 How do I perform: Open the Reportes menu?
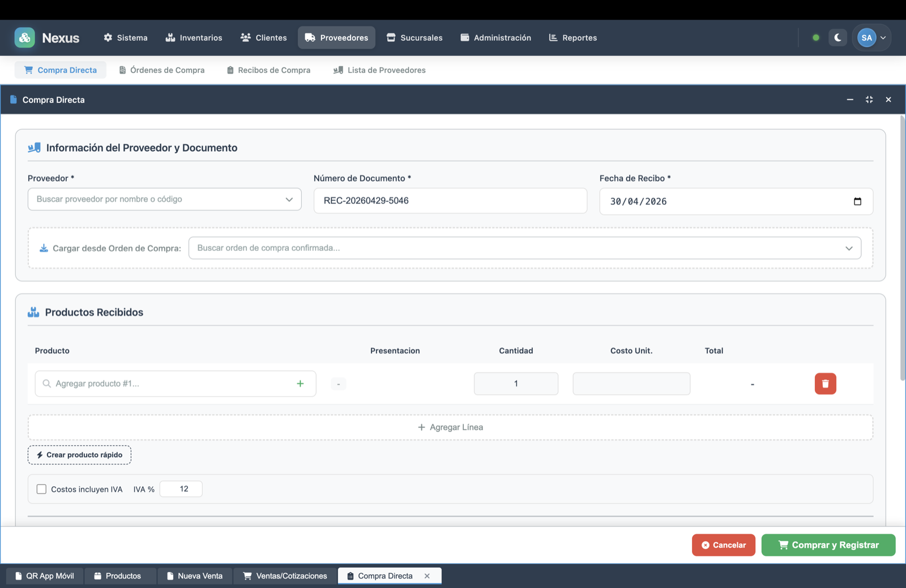coord(572,37)
